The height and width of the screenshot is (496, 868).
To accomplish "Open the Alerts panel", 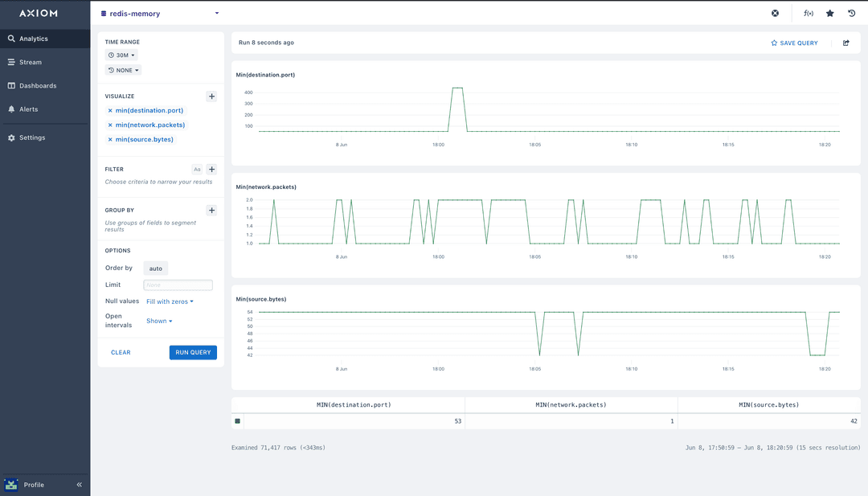I will coord(30,109).
